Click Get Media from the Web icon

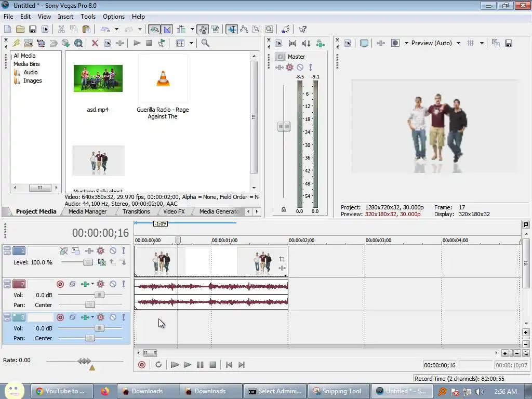point(78,43)
